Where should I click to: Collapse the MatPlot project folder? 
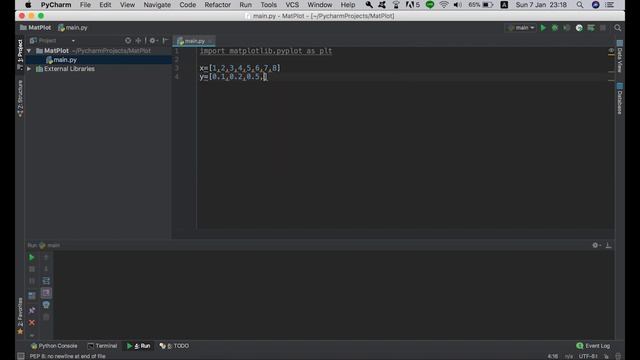29,51
